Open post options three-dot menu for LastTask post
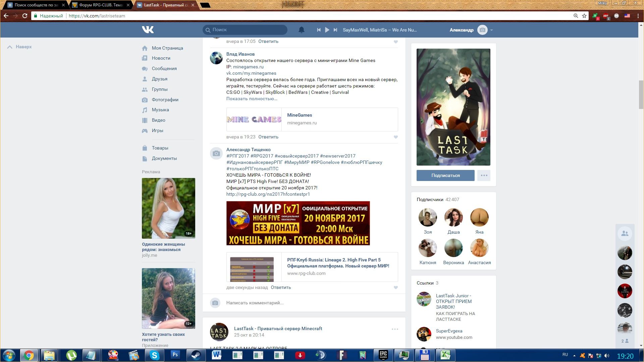Screen dimensions: 644x362 (395, 329)
